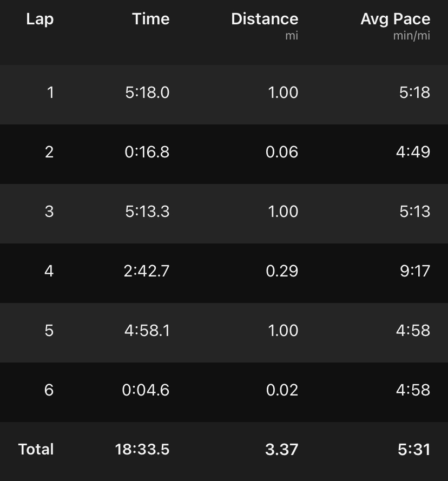Select the Distance column header
Viewport: 448px width, 481px height.
click(265, 19)
